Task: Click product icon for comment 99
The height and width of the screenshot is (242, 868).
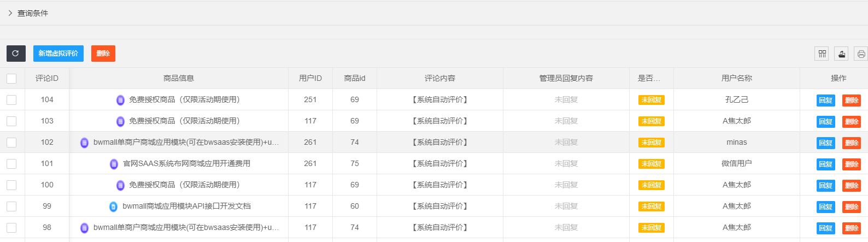Action: (114, 206)
